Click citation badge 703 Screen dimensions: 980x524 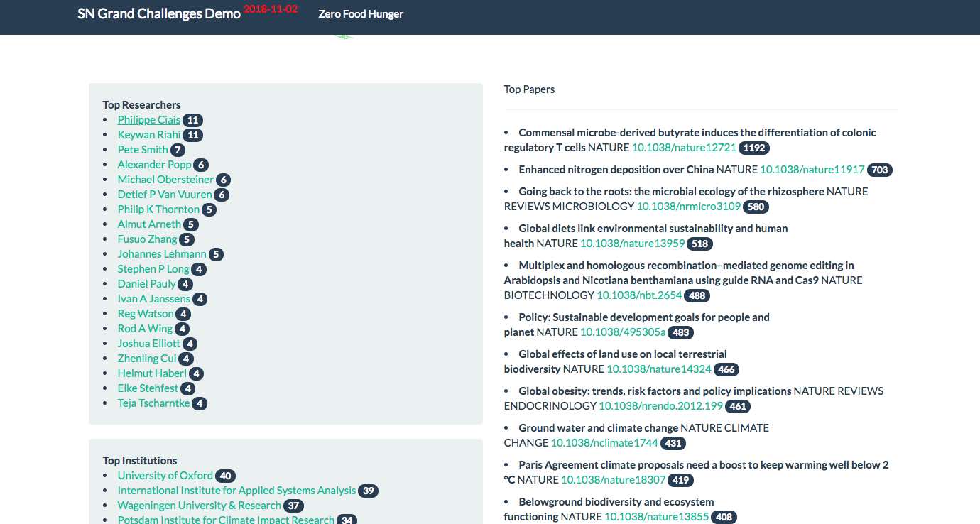tap(880, 170)
